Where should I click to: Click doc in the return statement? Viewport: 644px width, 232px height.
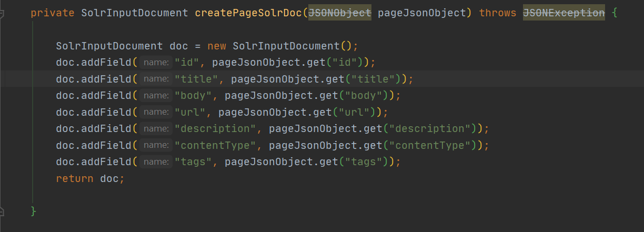pyautogui.click(x=109, y=178)
